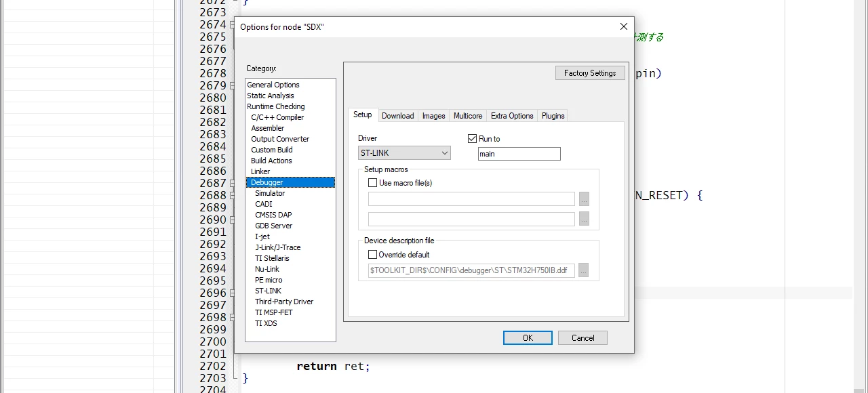Confirm the dialog with OK
The height and width of the screenshot is (393, 868).
[x=528, y=337]
